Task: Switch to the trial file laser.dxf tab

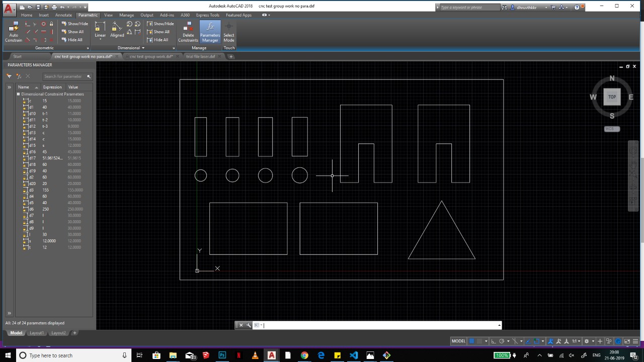Action: [200, 56]
